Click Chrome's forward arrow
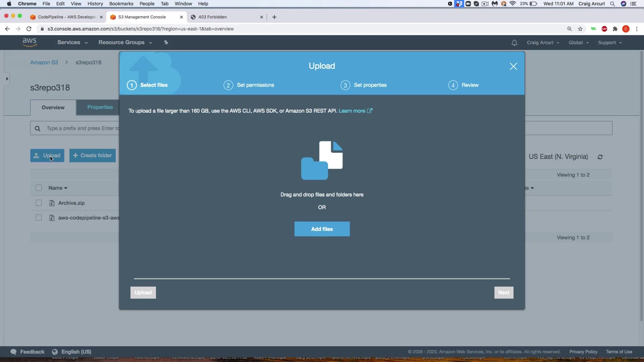 click(x=18, y=29)
